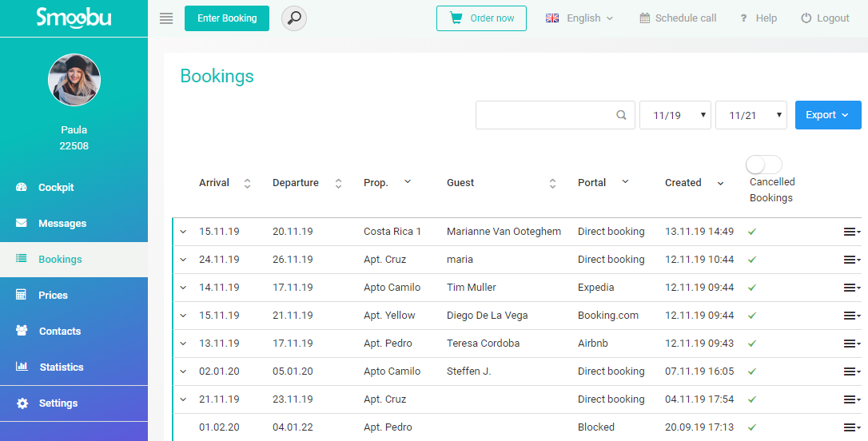The height and width of the screenshot is (441, 868).
Task: Toggle the Cancelled Bookings switch
Action: coord(764,165)
